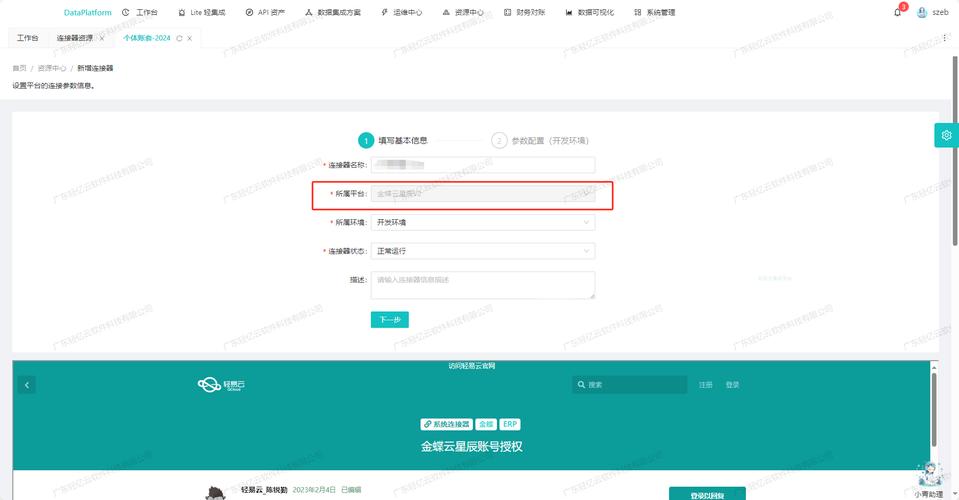Click the teal settings gear side tab

[946, 135]
